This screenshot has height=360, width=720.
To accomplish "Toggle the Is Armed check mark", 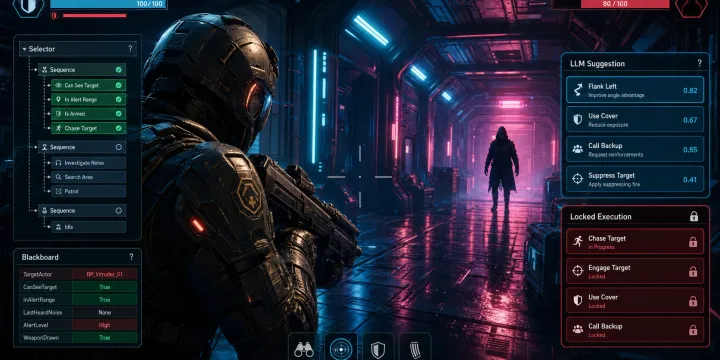I will pyautogui.click(x=118, y=113).
